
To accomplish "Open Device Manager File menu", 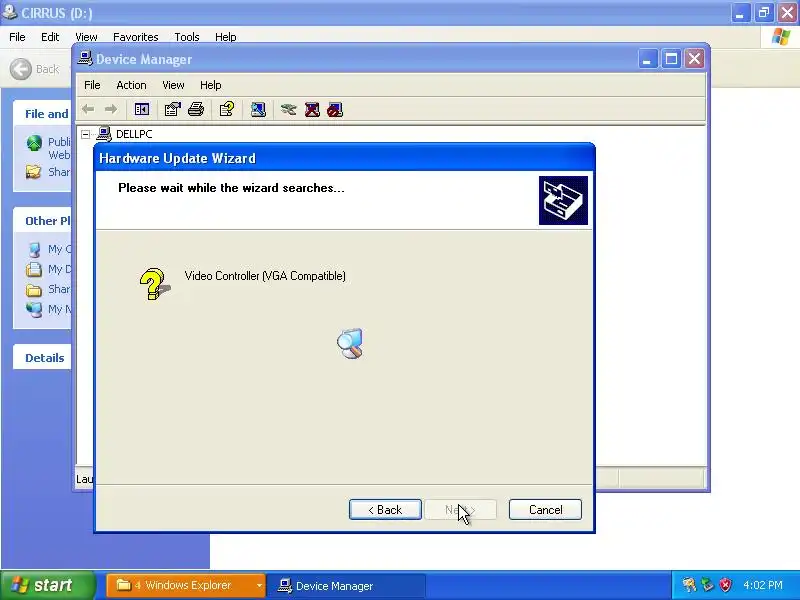I will pos(92,85).
